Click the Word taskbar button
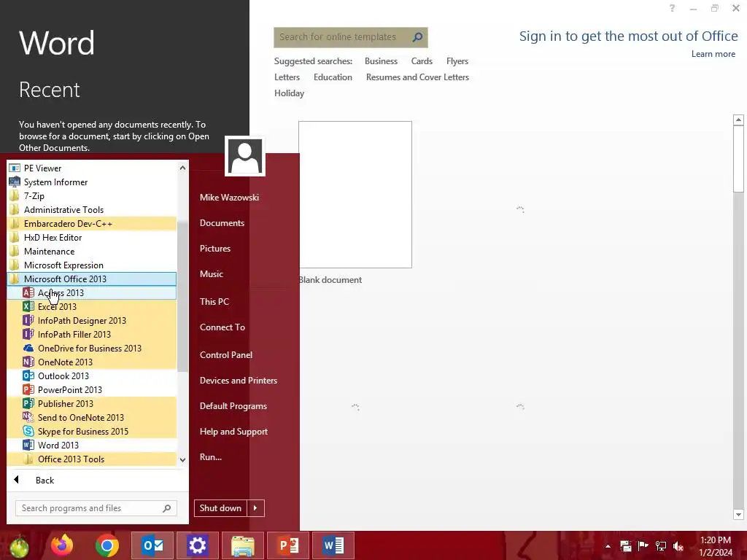747x560 pixels. point(333,545)
